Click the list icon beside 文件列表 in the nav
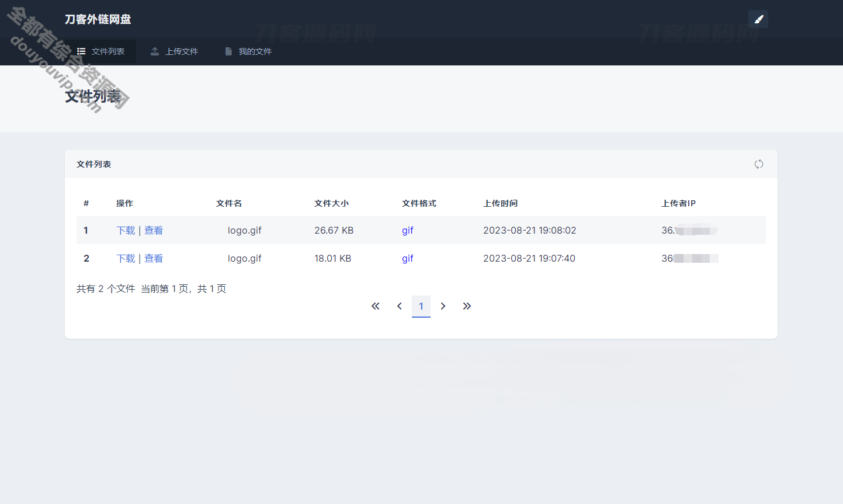 coord(81,51)
